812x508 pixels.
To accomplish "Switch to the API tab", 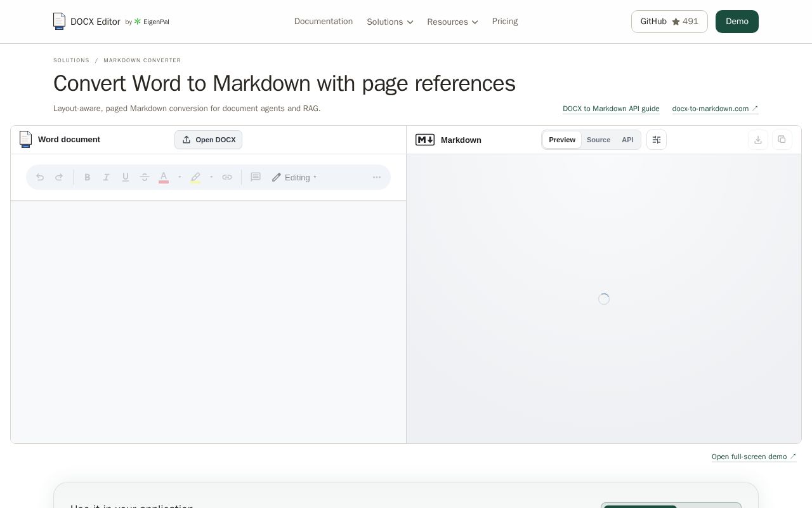I will 627,140.
